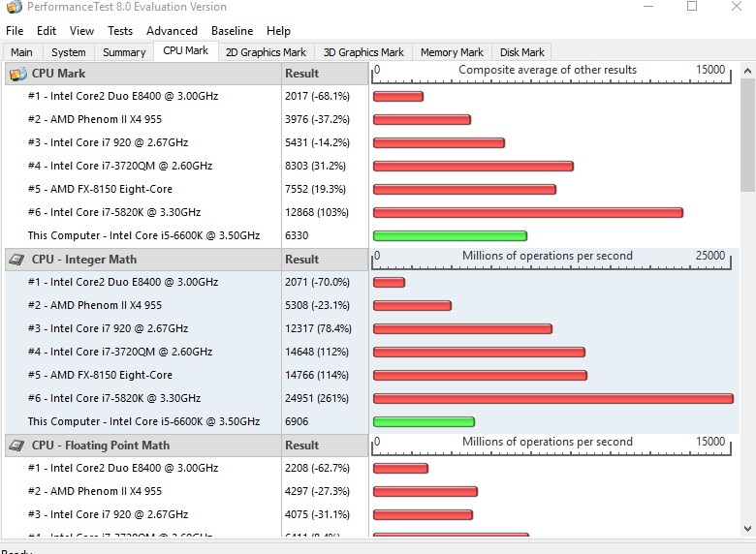The image size is (756, 554).
Task: Click the CPU - Floating Point Math header
Action: point(143,446)
